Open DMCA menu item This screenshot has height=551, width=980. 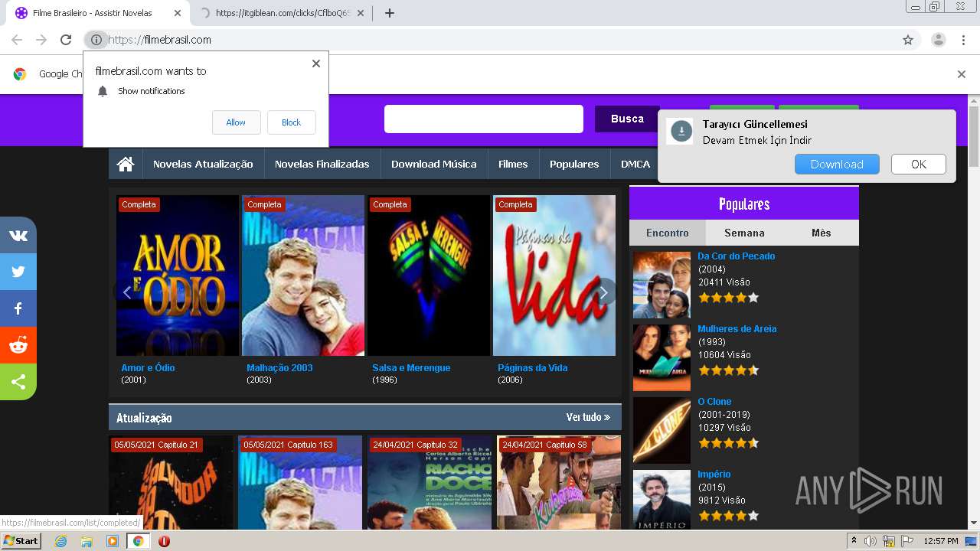635,164
